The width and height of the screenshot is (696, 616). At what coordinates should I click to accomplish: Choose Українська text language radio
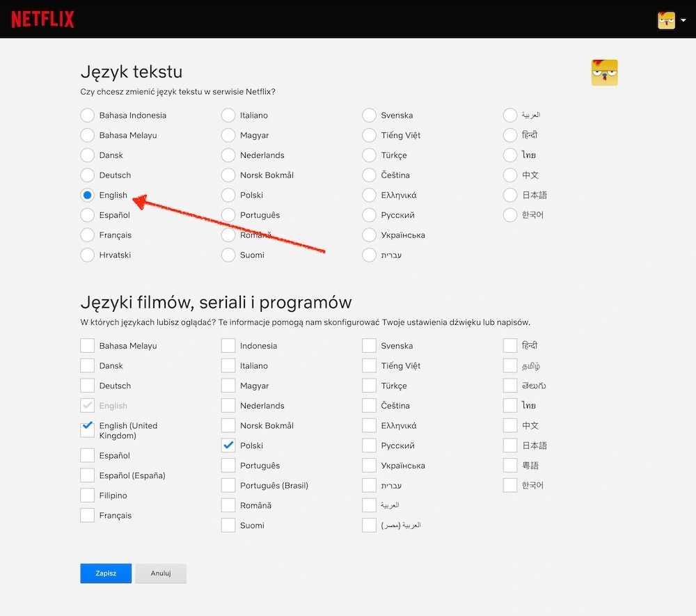(x=369, y=235)
